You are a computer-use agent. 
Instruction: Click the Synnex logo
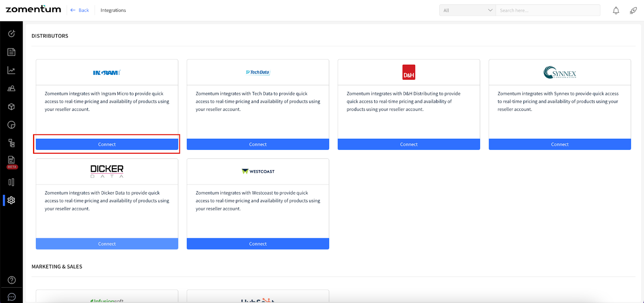(x=560, y=72)
